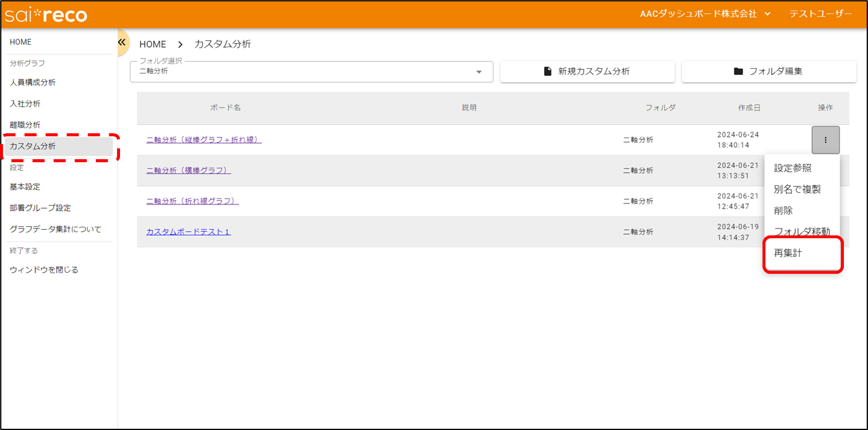Choose 削除 from the context menu

pos(784,210)
